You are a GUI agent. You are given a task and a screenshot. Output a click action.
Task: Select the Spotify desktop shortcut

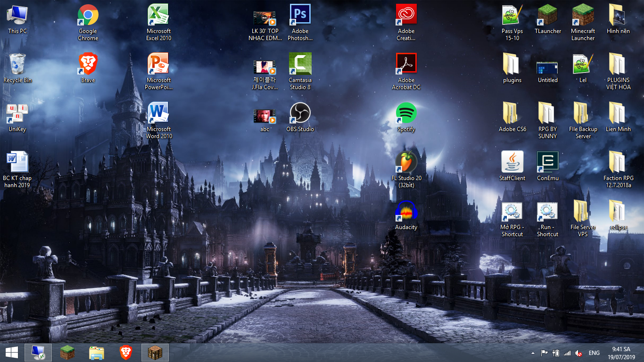(406, 113)
